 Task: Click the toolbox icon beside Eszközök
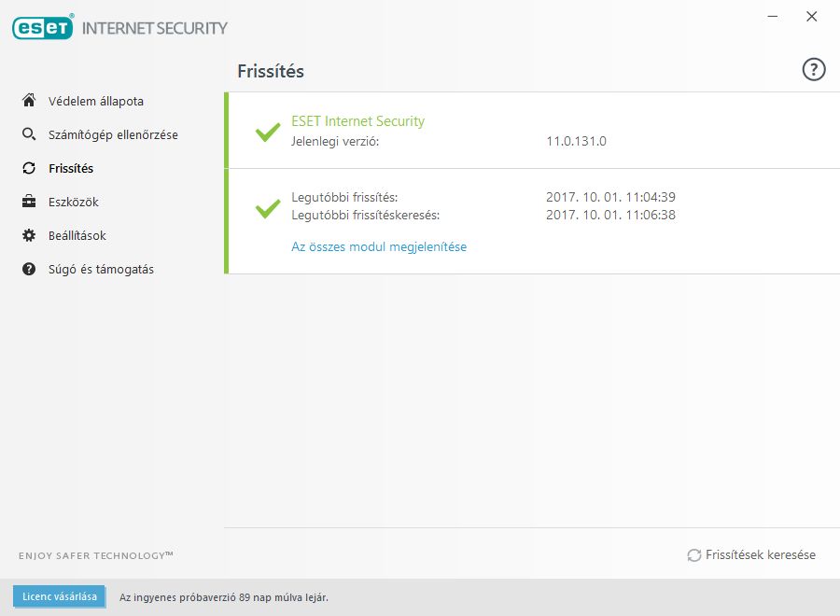click(x=29, y=202)
